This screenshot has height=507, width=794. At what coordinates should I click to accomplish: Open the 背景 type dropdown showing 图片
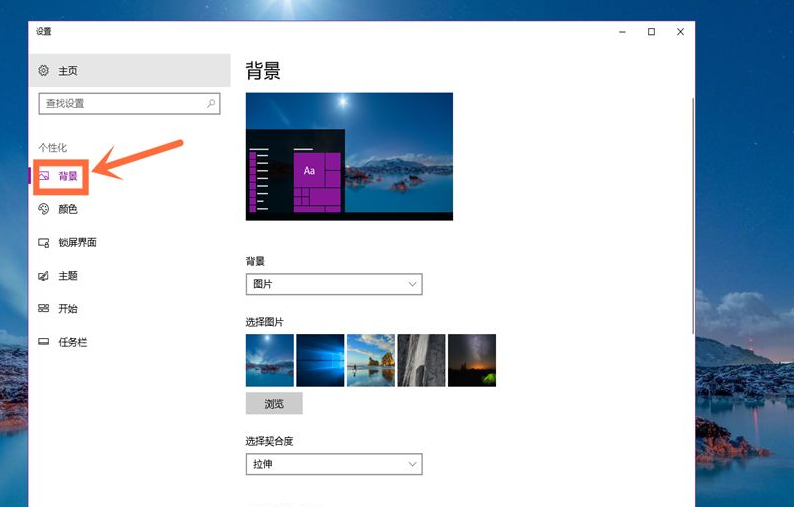click(334, 284)
